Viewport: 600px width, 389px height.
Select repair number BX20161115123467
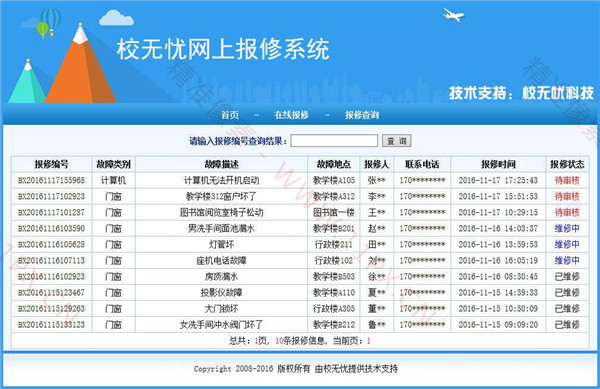(51, 293)
